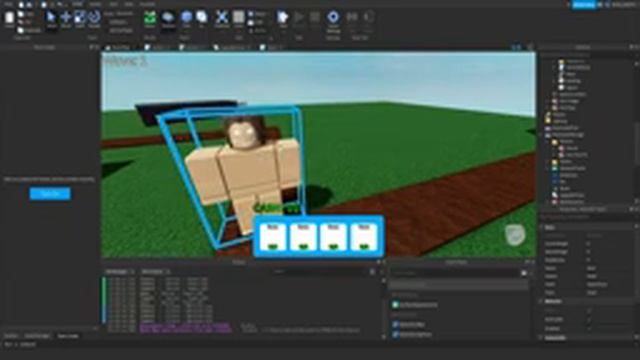Switch to the Plugins ribbon tab
Image resolution: width=640 pixels, height=360 pixels.
[x=147, y=4]
